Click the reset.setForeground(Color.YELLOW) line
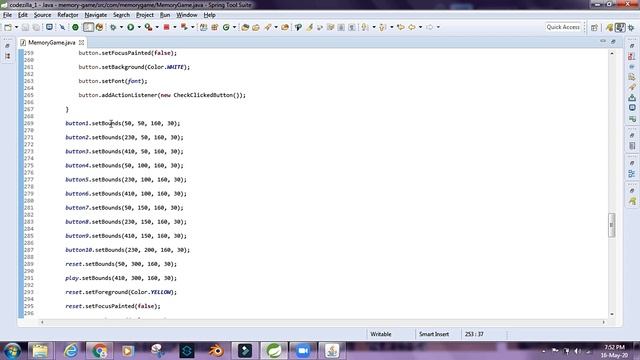 click(x=121, y=292)
